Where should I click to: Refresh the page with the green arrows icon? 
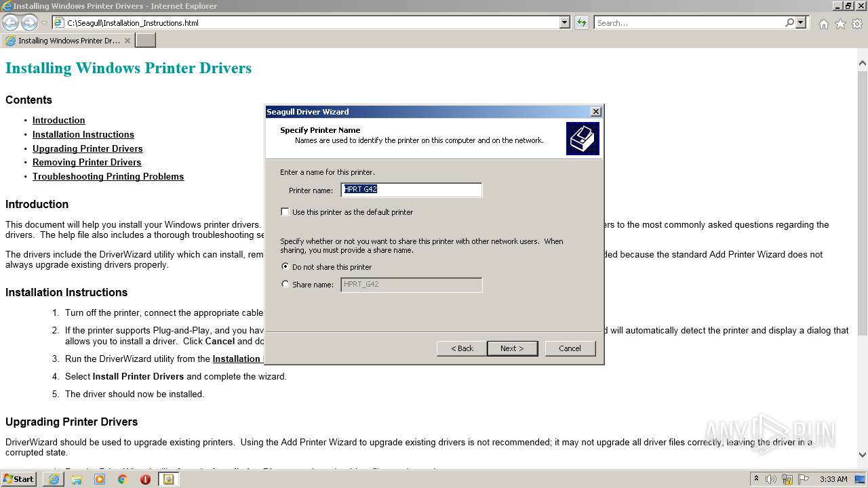coord(581,22)
